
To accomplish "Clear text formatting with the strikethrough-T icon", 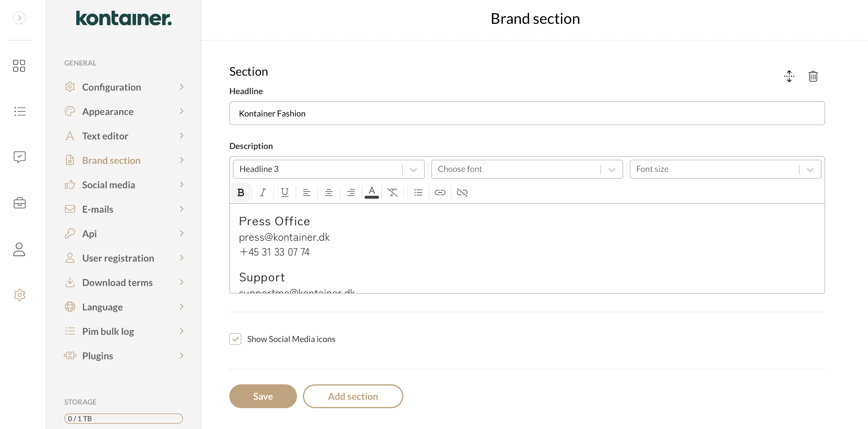I will (x=393, y=192).
